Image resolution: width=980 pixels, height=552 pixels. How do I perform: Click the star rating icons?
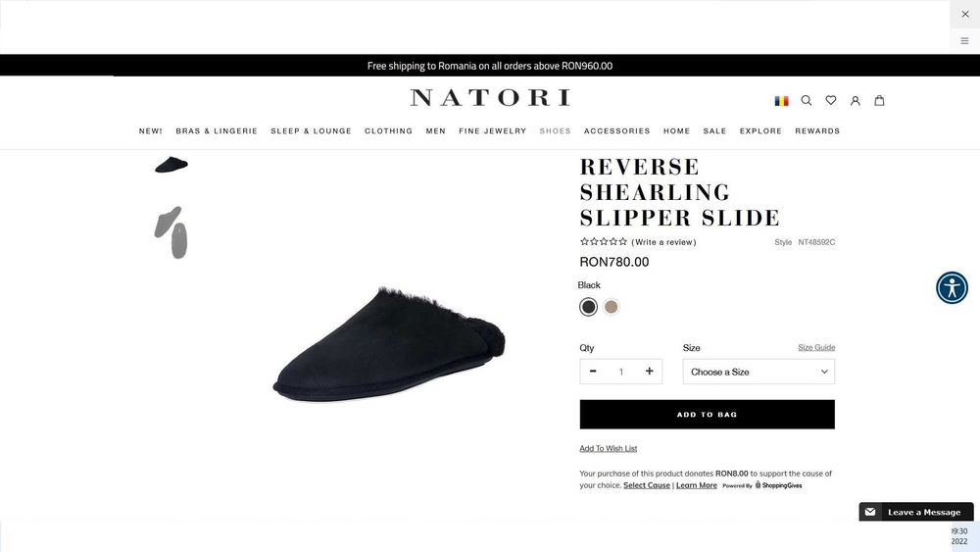603,241
